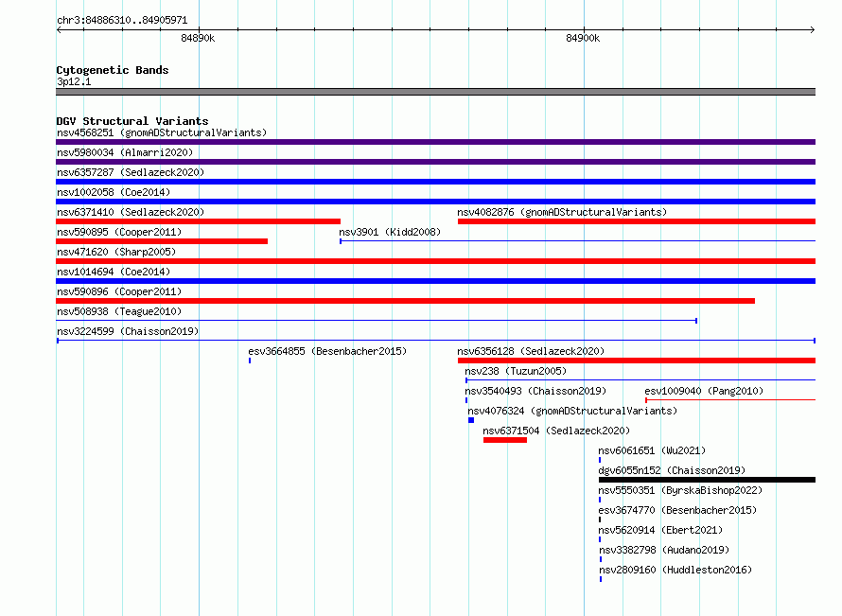
Task: Click the purple bar under nsv4568251
Action: click(435, 142)
